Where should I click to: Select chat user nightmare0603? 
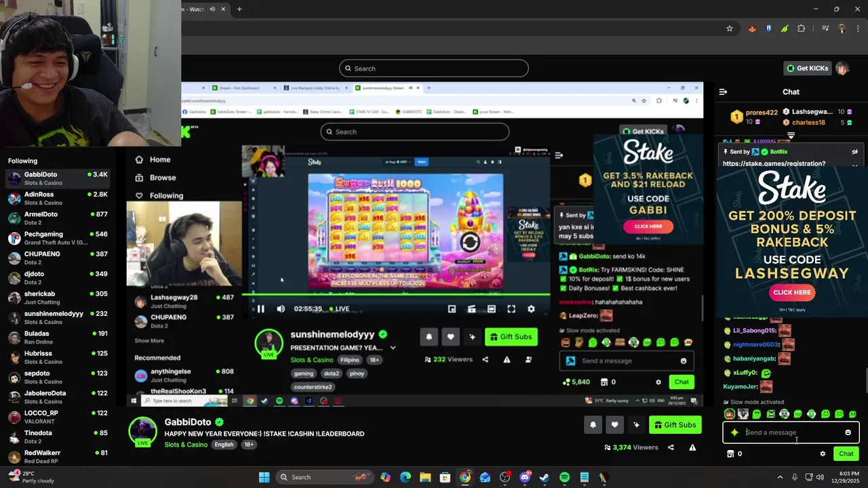(756, 345)
